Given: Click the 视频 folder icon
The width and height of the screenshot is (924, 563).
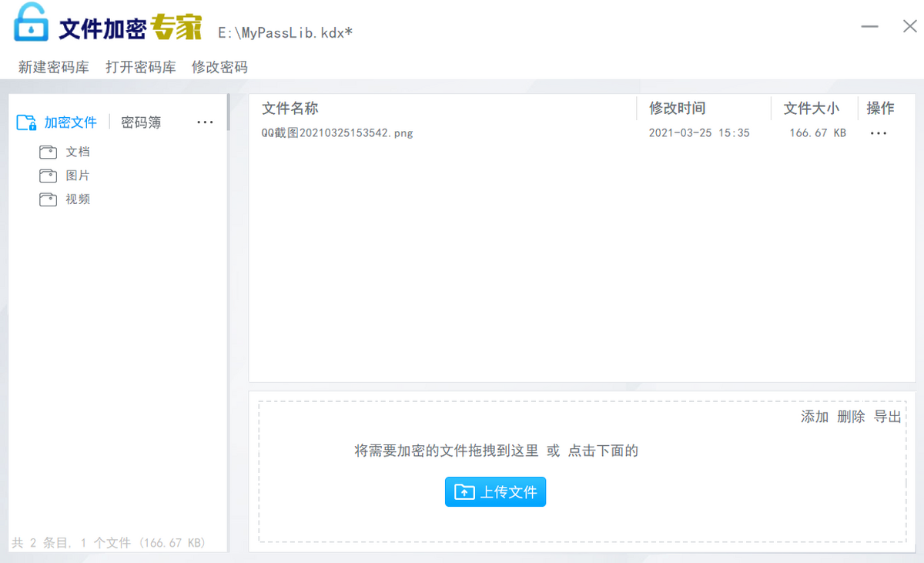Looking at the screenshot, I should tap(48, 199).
